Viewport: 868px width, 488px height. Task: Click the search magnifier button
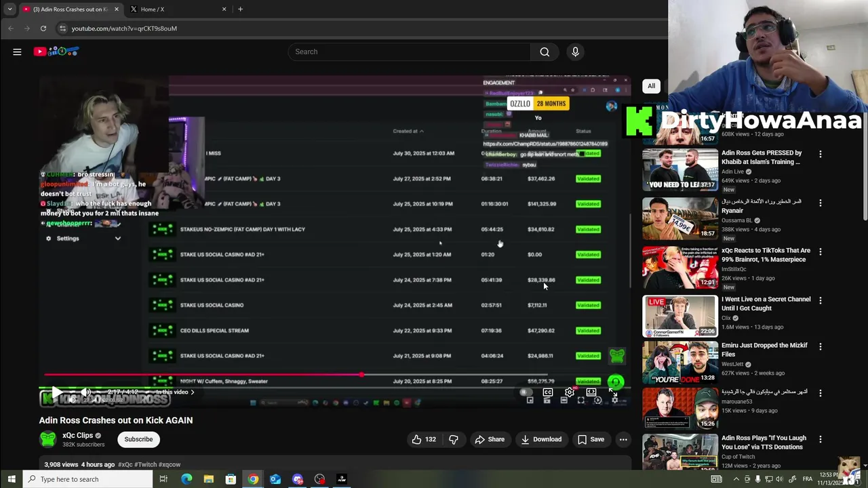coord(545,52)
